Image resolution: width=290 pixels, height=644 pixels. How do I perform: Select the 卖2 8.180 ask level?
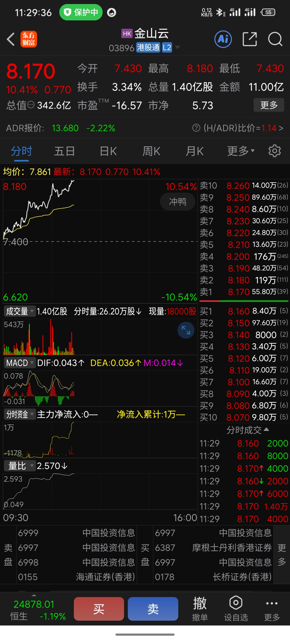click(244, 280)
